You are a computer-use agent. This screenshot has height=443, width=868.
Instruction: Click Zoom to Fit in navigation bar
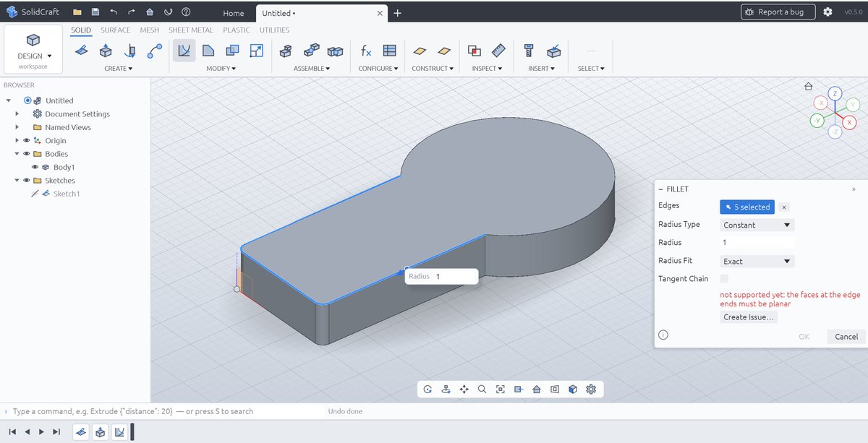click(x=500, y=389)
